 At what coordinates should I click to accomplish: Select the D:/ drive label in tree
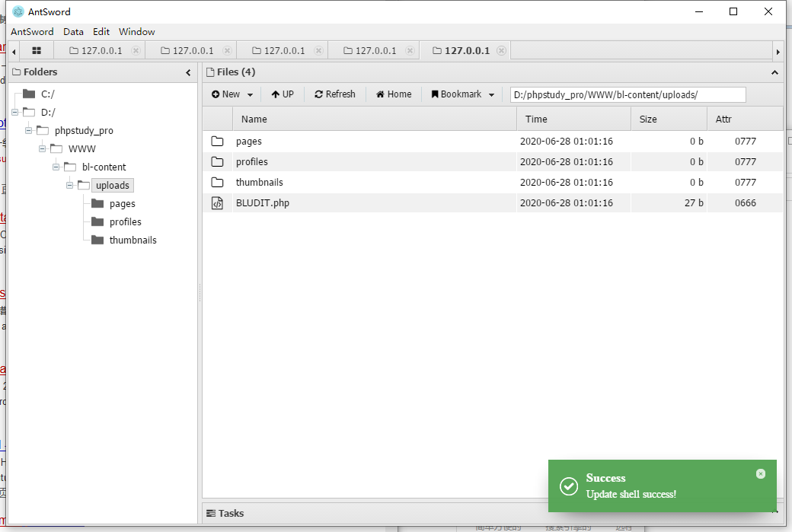(48, 112)
